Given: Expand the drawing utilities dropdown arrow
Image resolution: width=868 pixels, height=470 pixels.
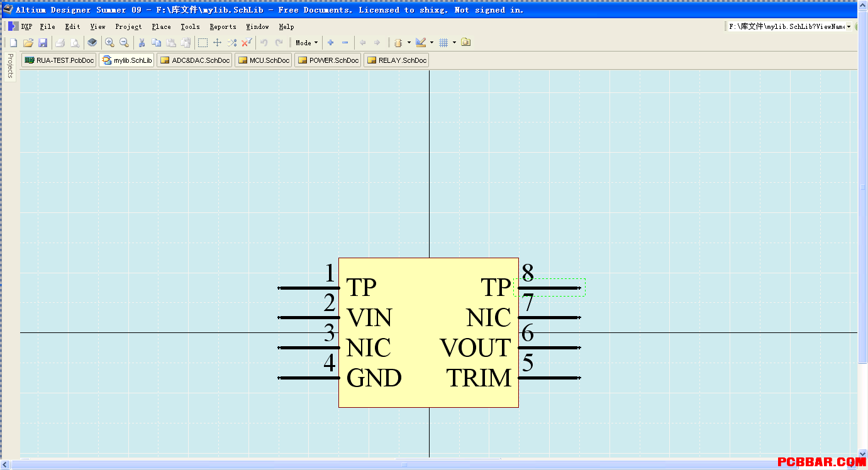Looking at the screenshot, I should pyautogui.click(x=431, y=43).
